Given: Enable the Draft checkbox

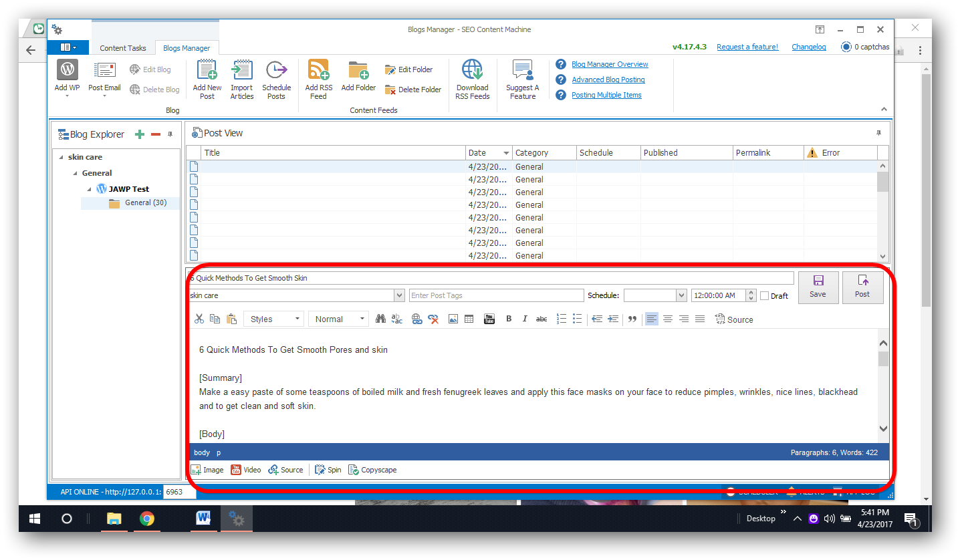Looking at the screenshot, I should pos(765,296).
